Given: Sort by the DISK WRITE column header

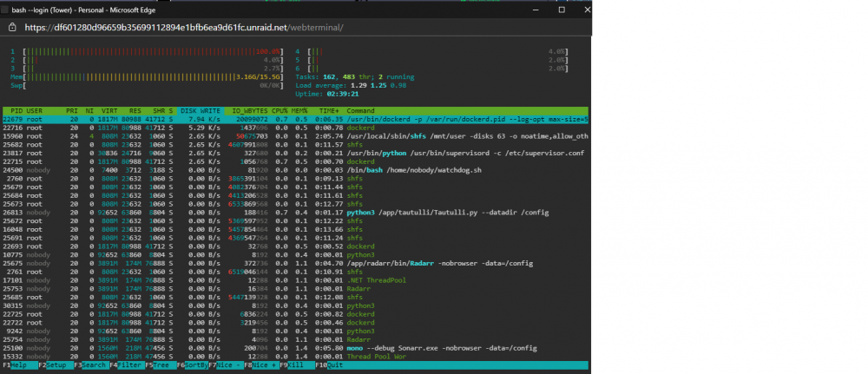Looking at the screenshot, I should pyautogui.click(x=201, y=111).
